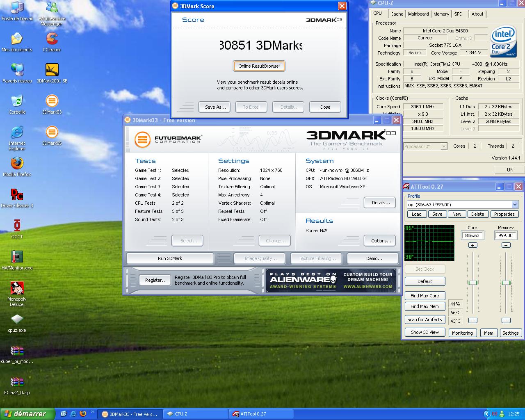This screenshot has width=525, height=420.
Task: Click the Memory clock value field
Action: pos(506,235)
